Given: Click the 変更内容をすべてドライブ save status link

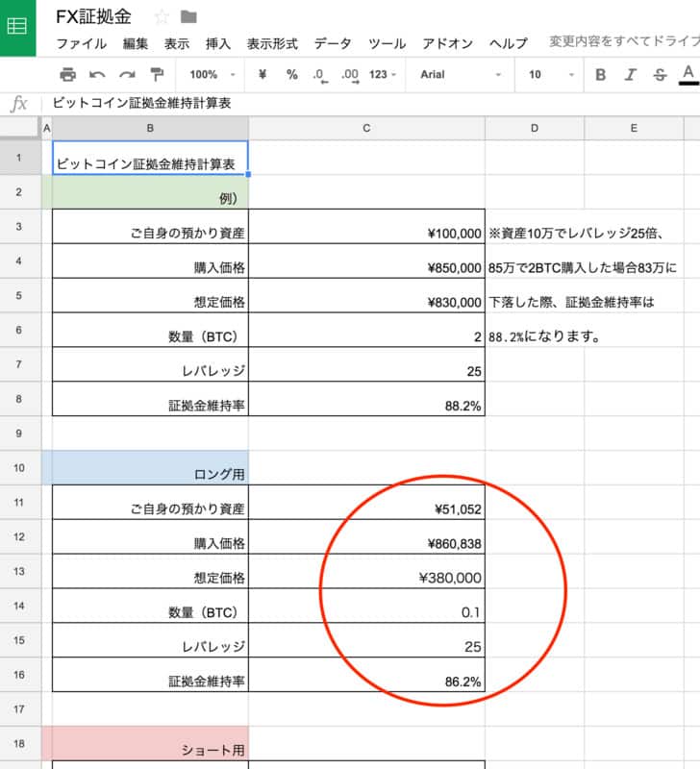Looking at the screenshot, I should [x=624, y=41].
